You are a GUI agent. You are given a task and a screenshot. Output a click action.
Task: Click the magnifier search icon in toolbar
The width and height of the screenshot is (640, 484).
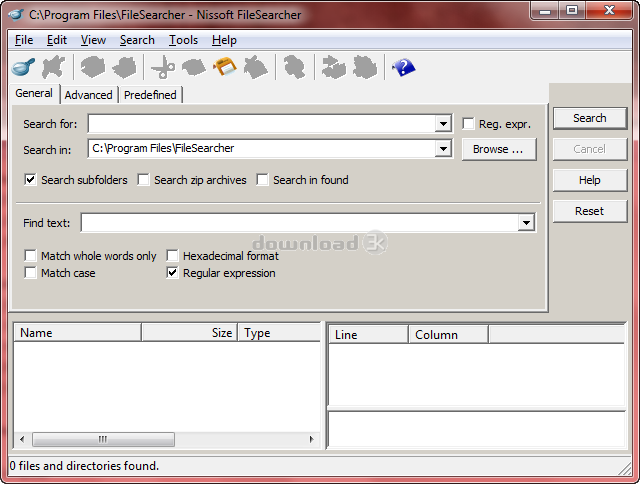pos(23,68)
